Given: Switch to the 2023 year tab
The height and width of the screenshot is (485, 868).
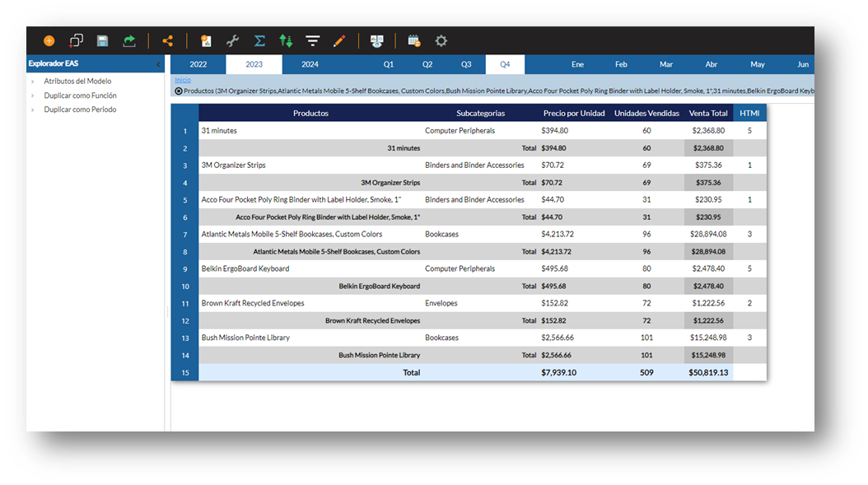Looking at the screenshot, I should tap(254, 64).
